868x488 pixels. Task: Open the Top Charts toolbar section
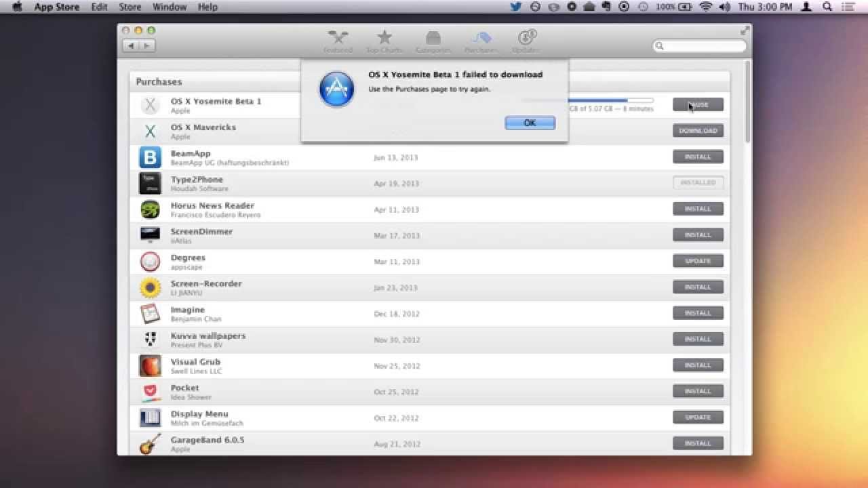pos(384,41)
